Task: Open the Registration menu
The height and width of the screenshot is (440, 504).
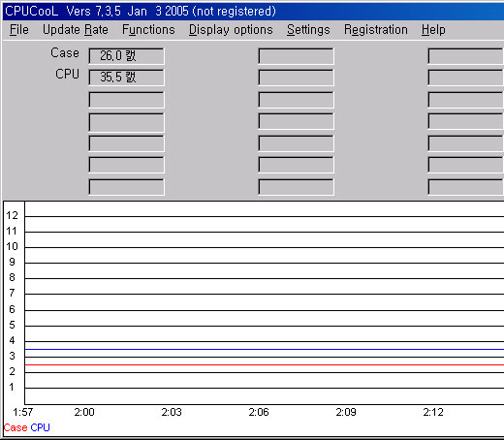Action: pyautogui.click(x=376, y=30)
